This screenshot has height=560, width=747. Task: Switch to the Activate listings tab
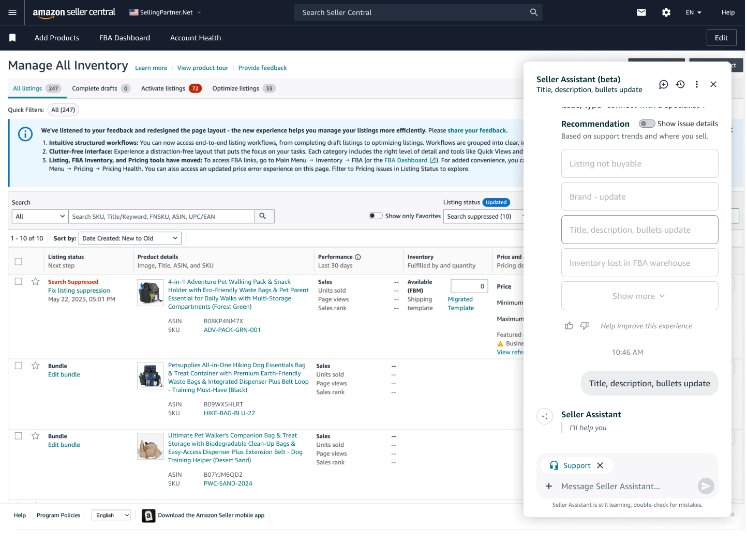163,88
